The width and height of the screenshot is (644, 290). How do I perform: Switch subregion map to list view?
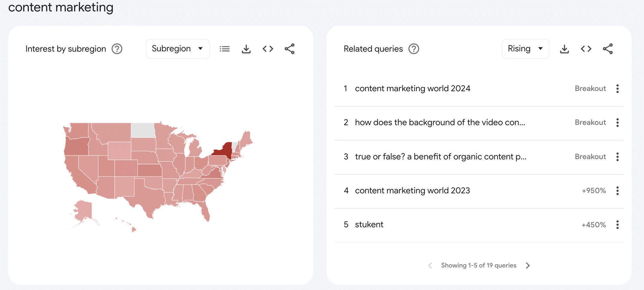point(225,49)
